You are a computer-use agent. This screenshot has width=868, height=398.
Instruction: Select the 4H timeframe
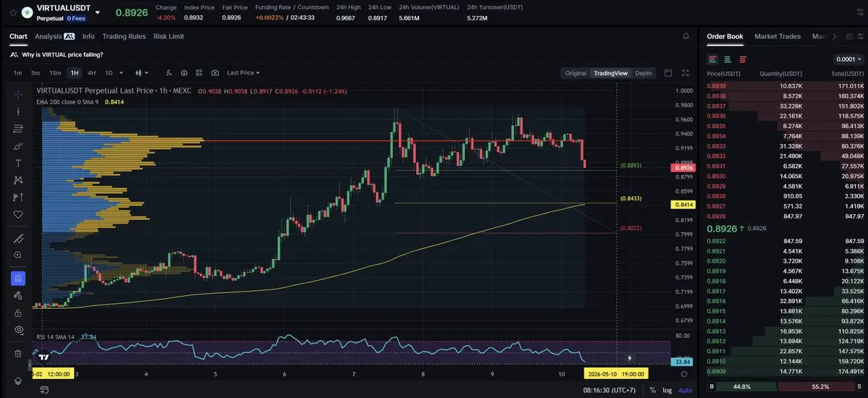(91, 73)
